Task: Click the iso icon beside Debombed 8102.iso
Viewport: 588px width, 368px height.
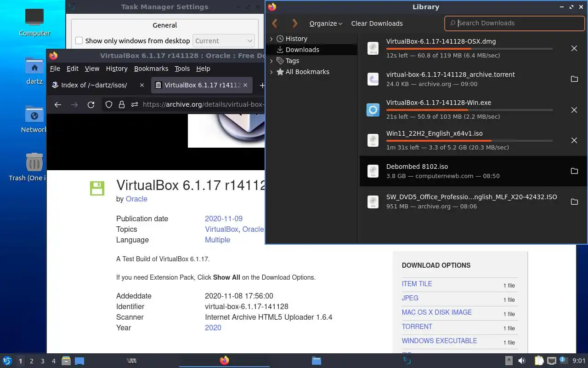Action: tap(373, 171)
